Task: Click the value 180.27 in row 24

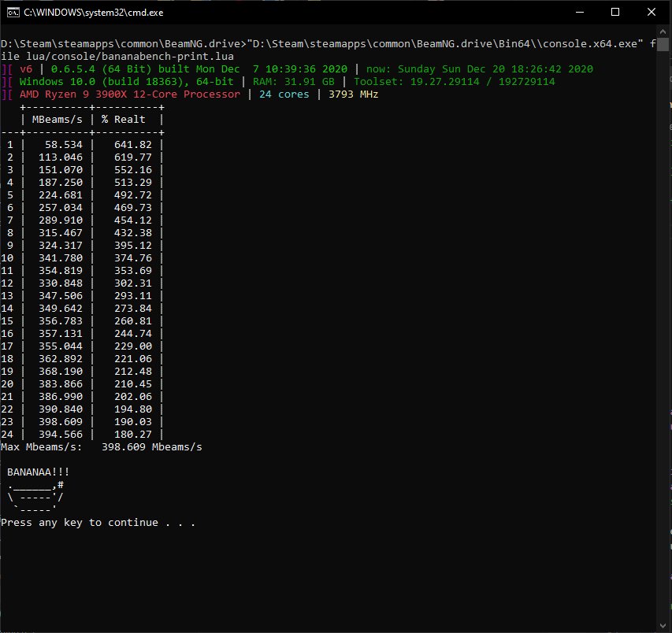Action: [133, 435]
